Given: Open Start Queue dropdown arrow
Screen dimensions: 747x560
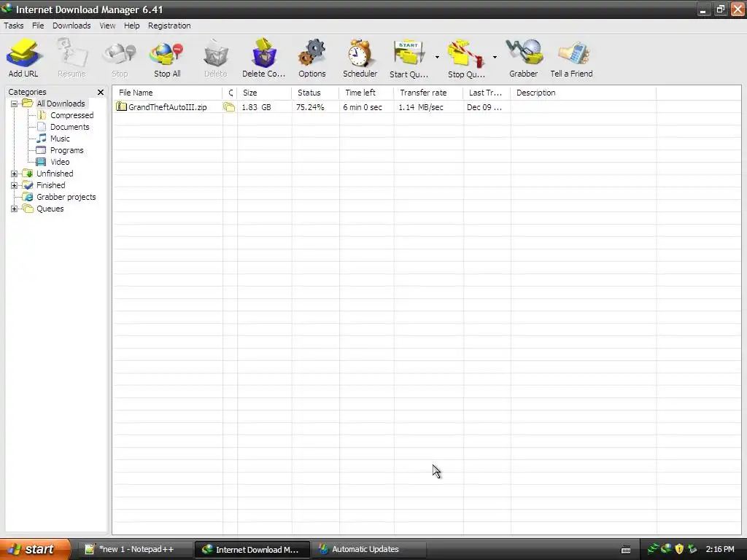Looking at the screenshot, I should tap(437, 58).
